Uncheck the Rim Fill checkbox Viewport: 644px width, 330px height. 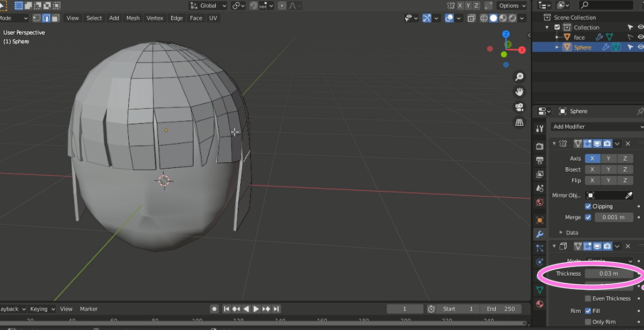click(588, 311)
